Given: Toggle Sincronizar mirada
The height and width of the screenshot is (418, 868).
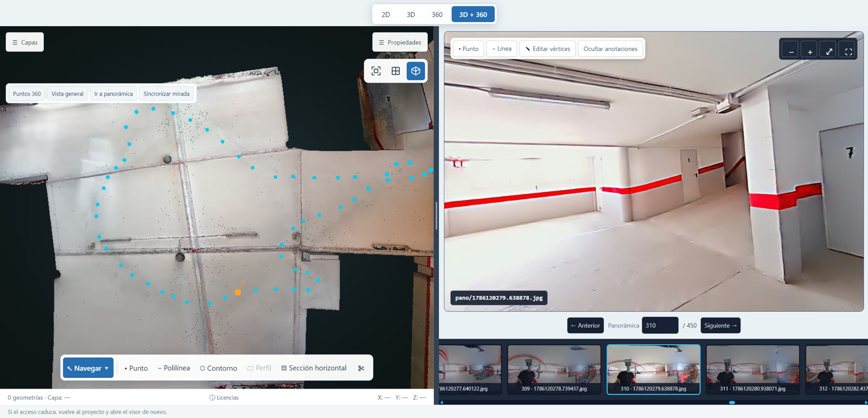Looking at the screenshot, I should [x=167, y=94].
